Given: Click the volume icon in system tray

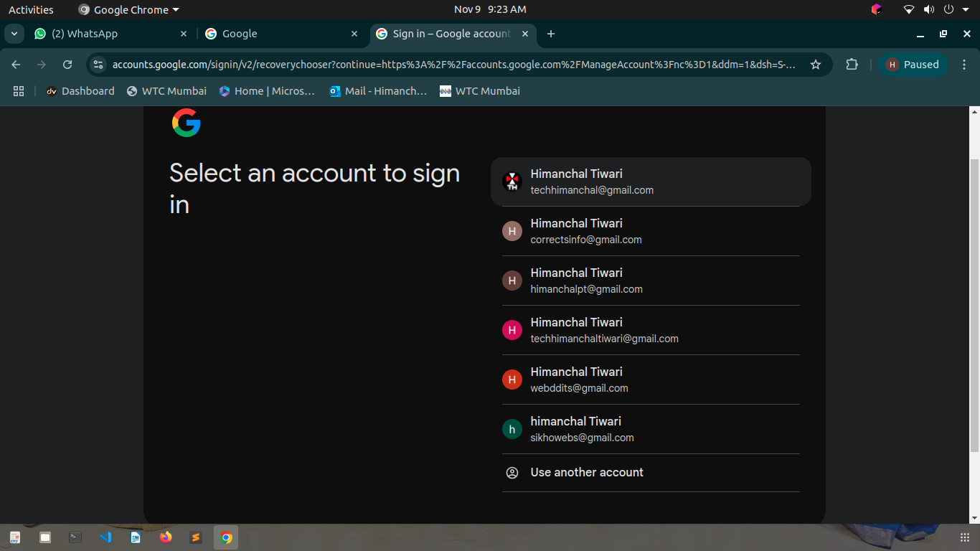Looking at the screenshot, I should click(929, 9).
